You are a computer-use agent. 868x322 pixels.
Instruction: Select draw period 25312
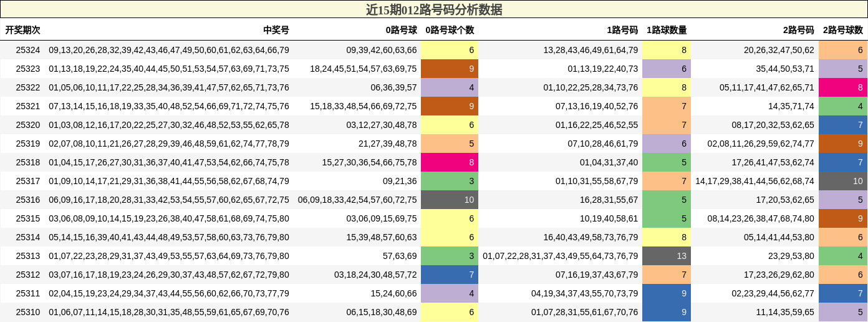tap(28, 275)
